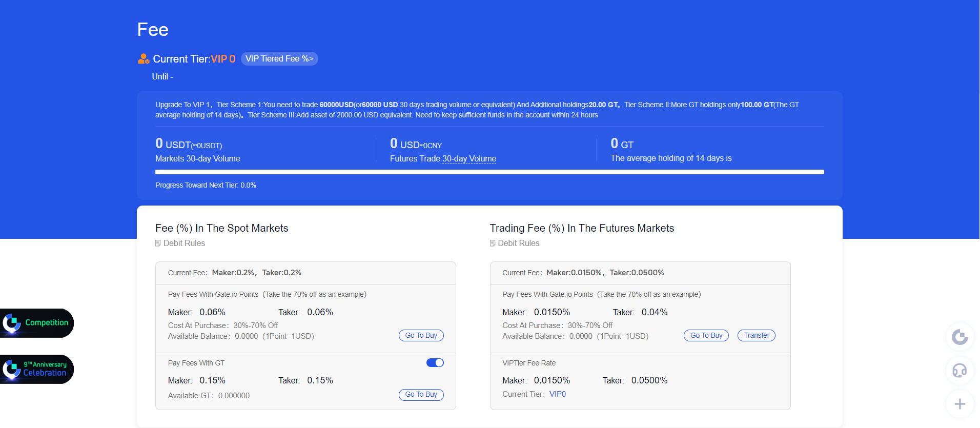Click the spot Current Fee Maker 0.2% row
The image size is (980, 428).
[305, 273]
